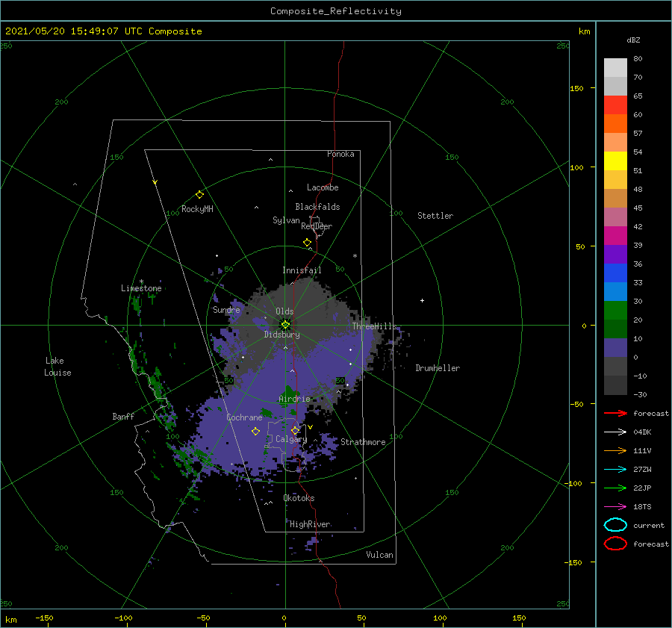Click the red forecast ellipse in legend

pyautogui.click(x=615, y=544)
